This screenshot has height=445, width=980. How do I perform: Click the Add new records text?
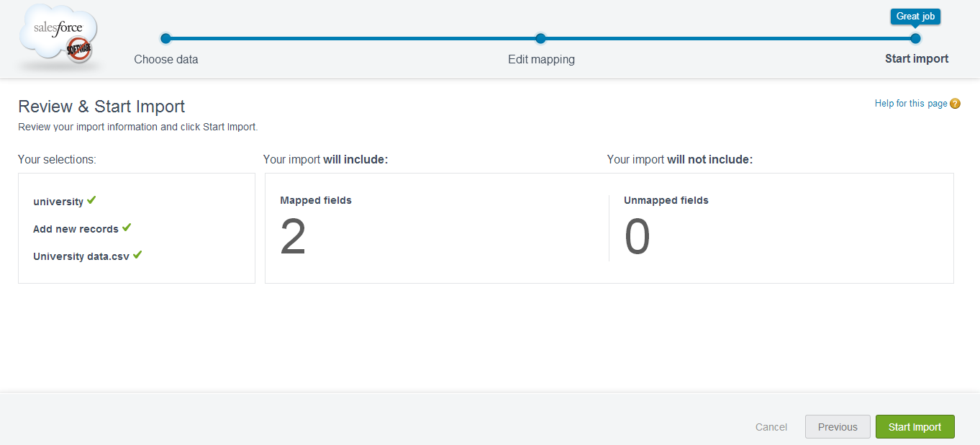pyautogui.click(x=76, y=229)
